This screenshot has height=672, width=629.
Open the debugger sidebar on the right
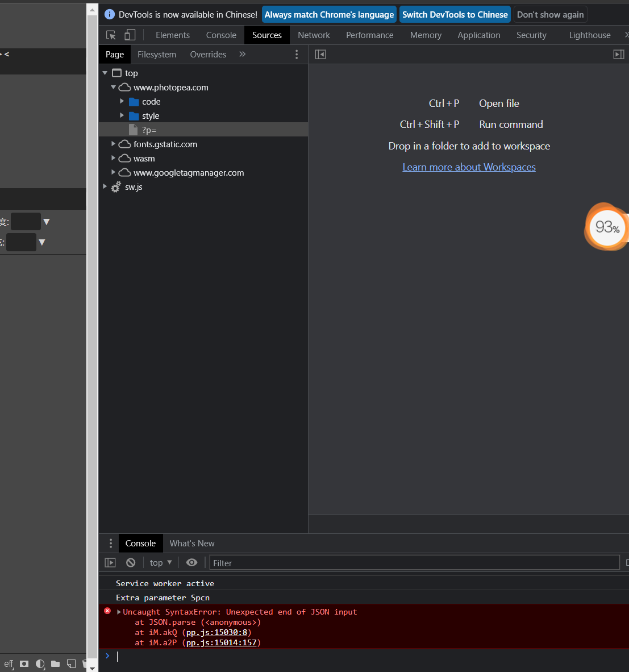pos(619,54)
